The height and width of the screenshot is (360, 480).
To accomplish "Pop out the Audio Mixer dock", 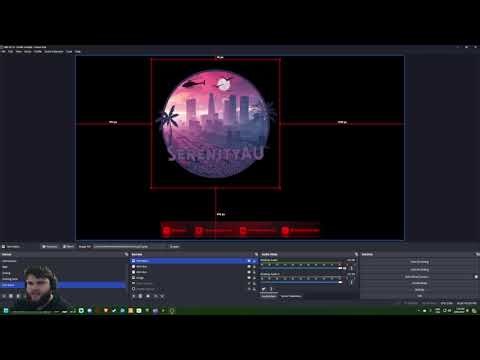I will 356,254.
